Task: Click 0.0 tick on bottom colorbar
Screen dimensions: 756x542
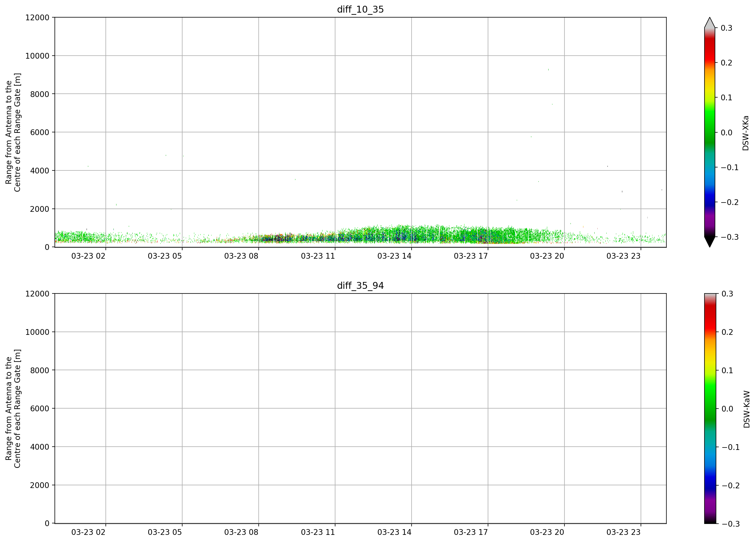Action: (727, 409)
